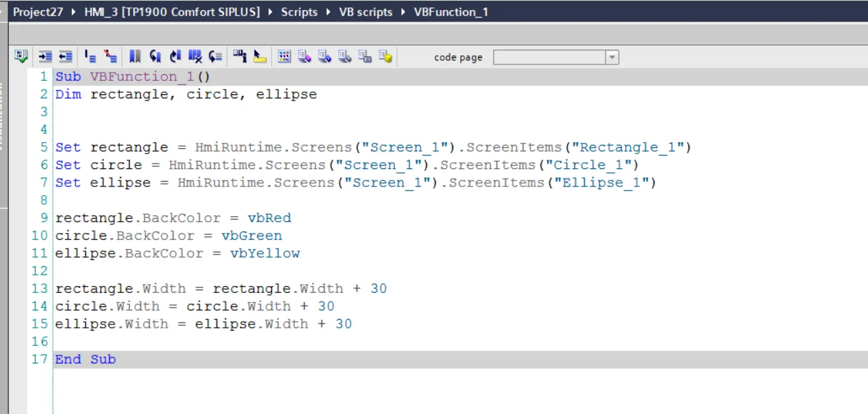Viewport: 868px width, 414px height.
Task: Click the Go to line icon
Action: click(x=215, y=57)
